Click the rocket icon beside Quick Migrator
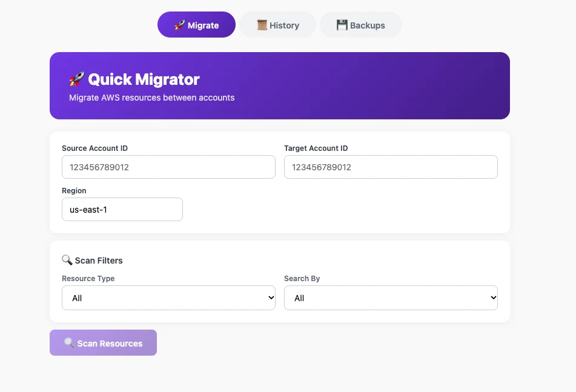576x392 pixels. coord(77,79)
